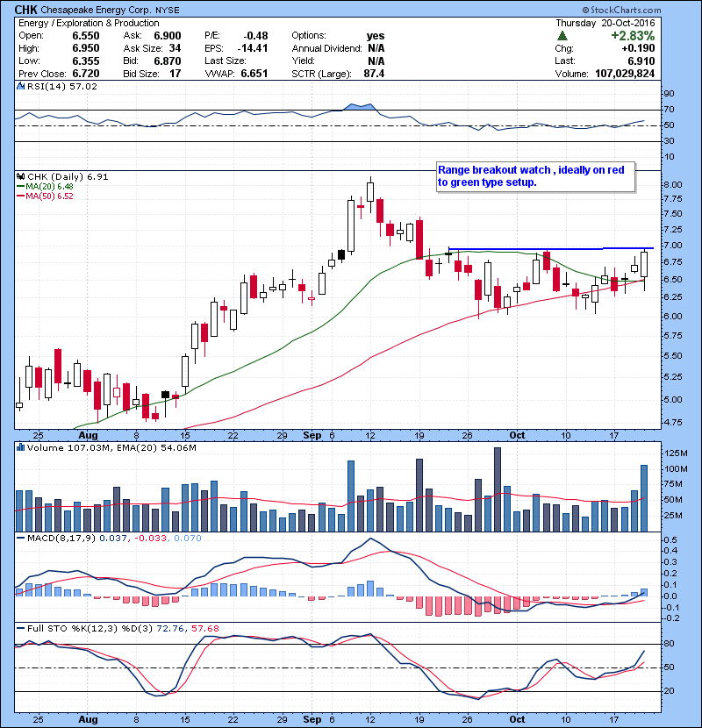Screen dimensions: 702x728
Task: Click the 0.5 level on MACD axis
Action: tap(670, 540)
